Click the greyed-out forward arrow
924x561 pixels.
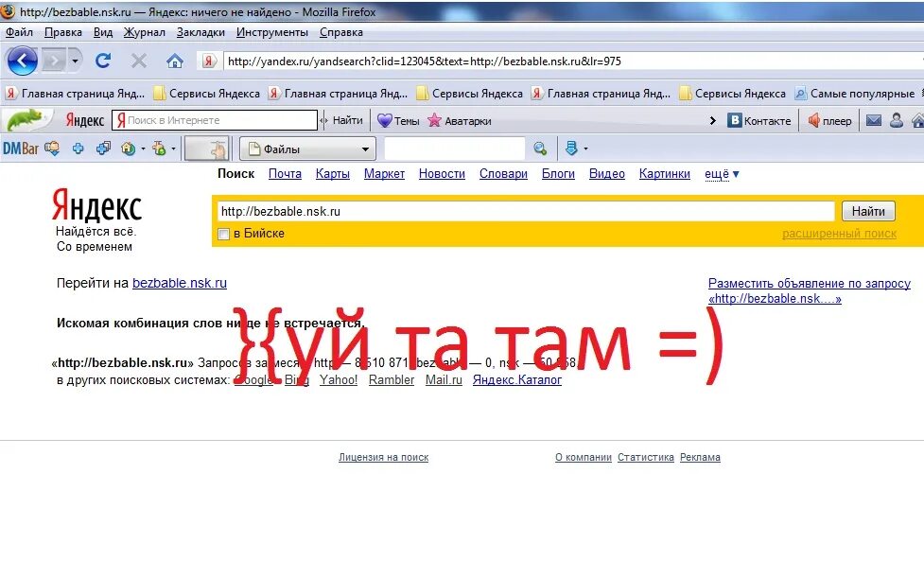click(x=53, y=61)
